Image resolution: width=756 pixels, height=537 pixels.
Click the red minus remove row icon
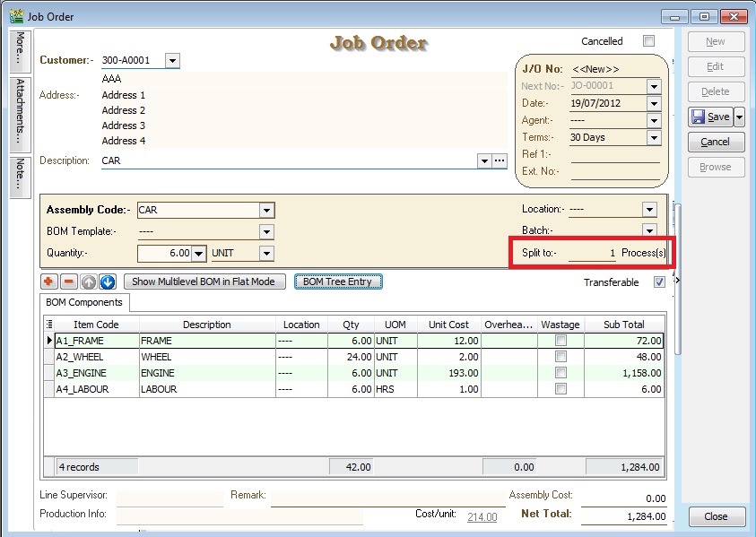69,281
